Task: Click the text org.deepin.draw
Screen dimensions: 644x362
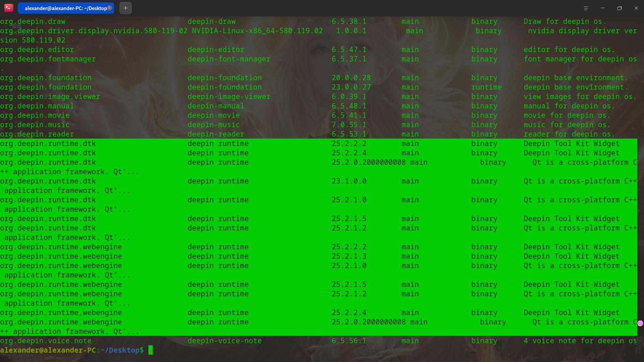Action: tap(33, 21)
